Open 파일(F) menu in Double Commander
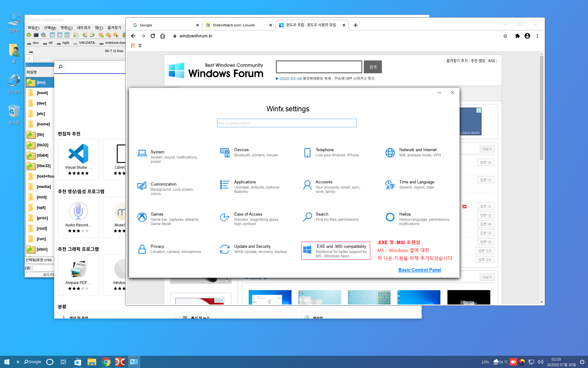Screen dimensions: 588x368 pos(34,28)
